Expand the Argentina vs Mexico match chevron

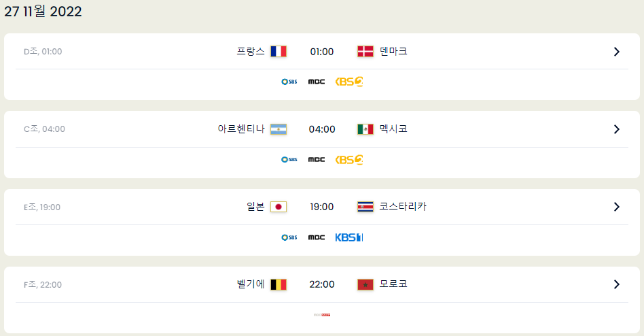click(x=616, y=129)
